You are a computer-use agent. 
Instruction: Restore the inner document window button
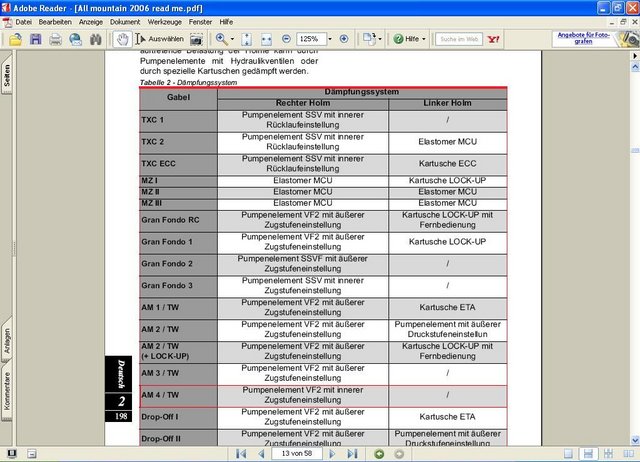click(623, 22)
